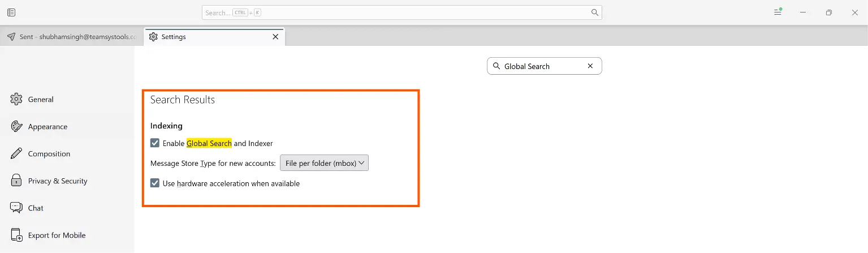The width and height of the screenshot is (868, 253).
Task: Click the Message Store Type label
Action: 213,163
